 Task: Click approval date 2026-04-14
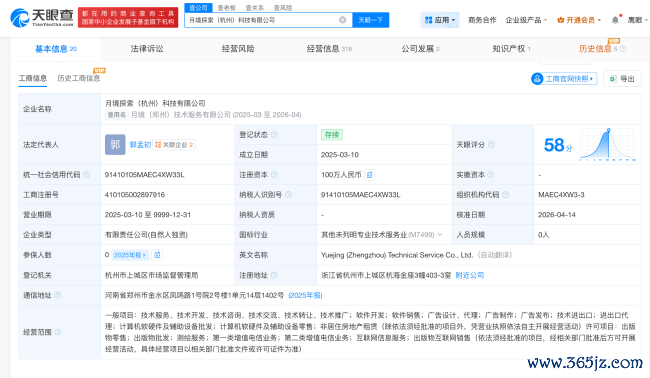(x=557, y=215)
